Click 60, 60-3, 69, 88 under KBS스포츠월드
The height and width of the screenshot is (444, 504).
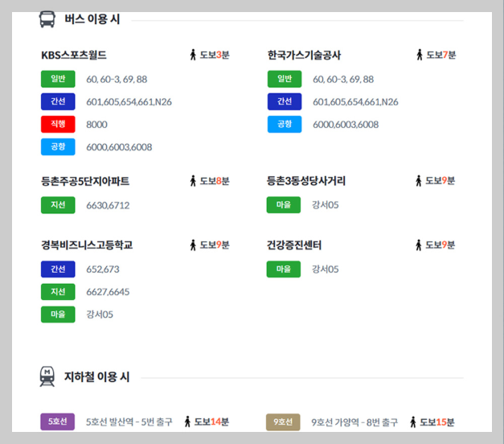tap(117, 79)
